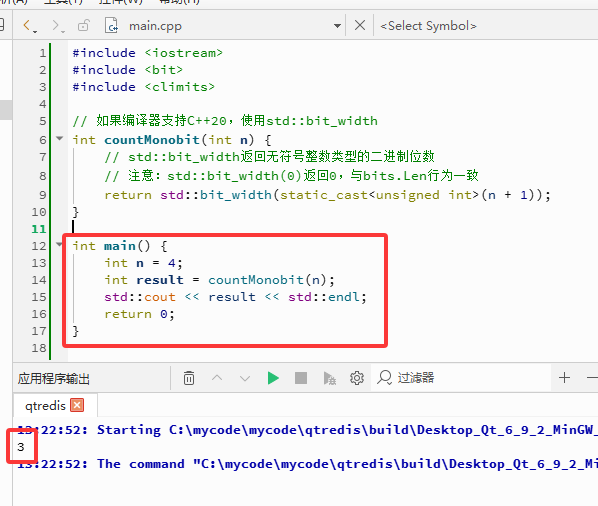Click '#include <bit>' on line 2
The height and width of the screenshot is (506, 598).
(127, 70)
